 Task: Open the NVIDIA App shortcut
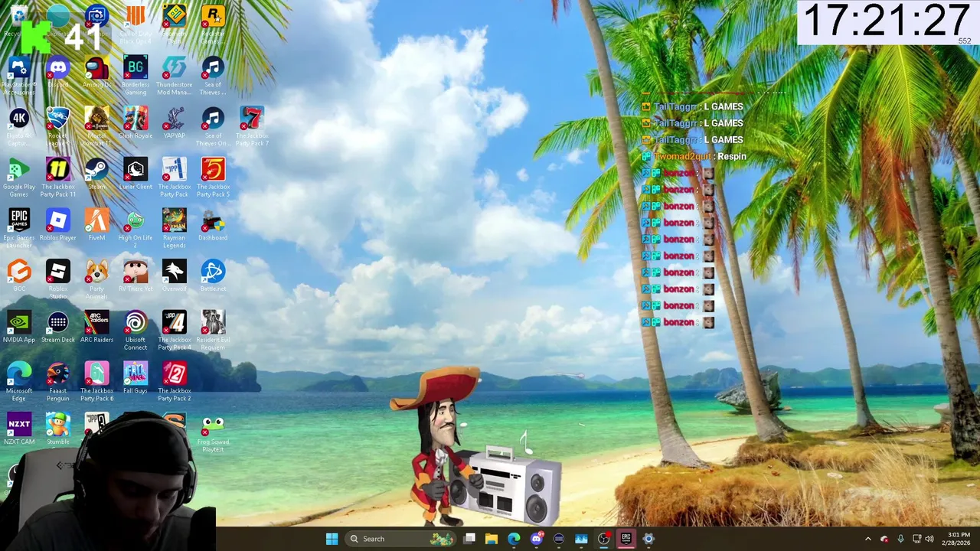coord(19,328)
